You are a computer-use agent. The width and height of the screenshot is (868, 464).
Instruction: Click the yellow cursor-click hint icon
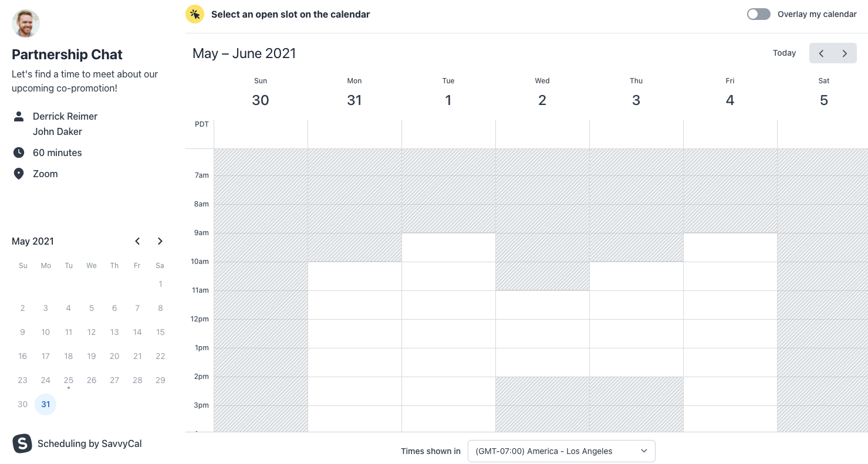coord(195,14)
